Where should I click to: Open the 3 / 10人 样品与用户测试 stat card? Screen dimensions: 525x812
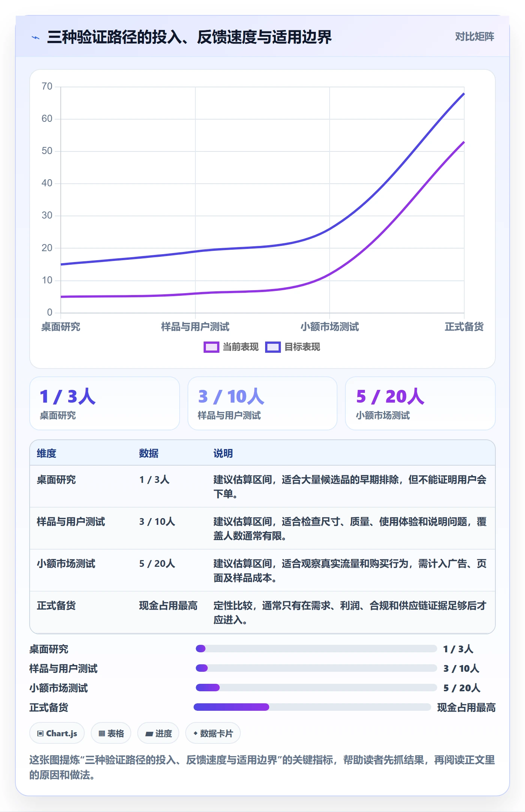click(262, 403)
